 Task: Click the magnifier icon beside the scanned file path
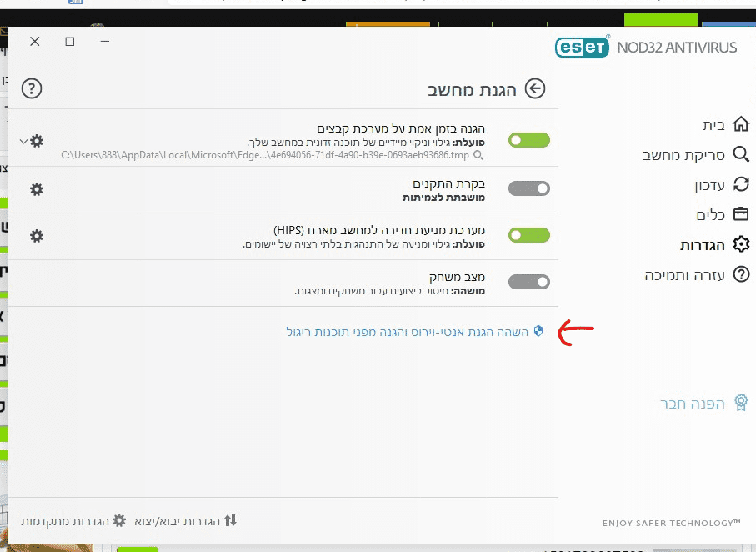[478, 155]
